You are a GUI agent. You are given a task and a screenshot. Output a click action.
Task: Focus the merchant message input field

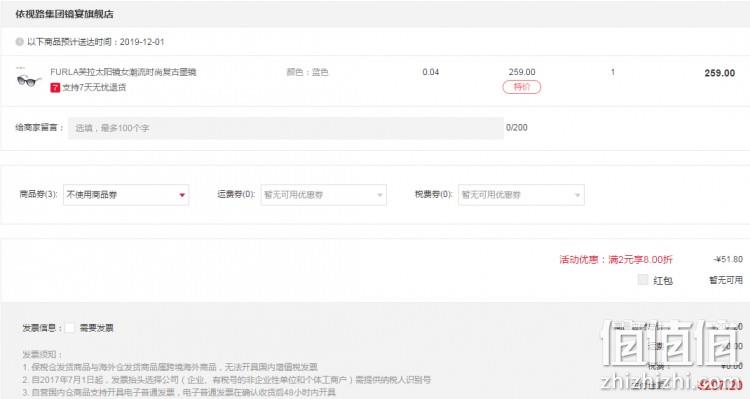(x=286, y=128)
